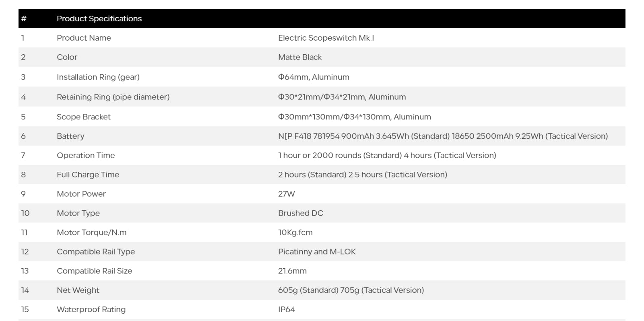Click the Compatible Rail Size label

point(94,271)
